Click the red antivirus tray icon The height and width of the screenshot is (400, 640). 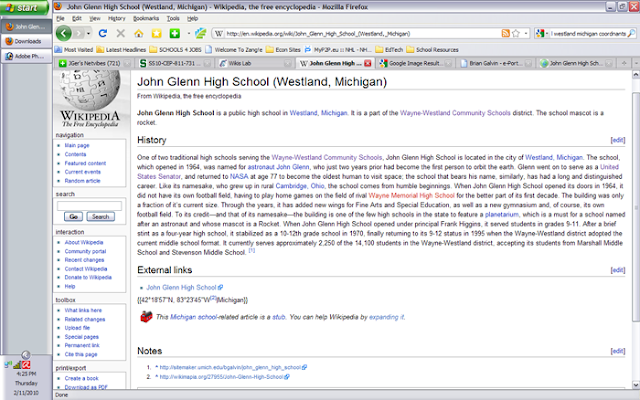point(26,364)
